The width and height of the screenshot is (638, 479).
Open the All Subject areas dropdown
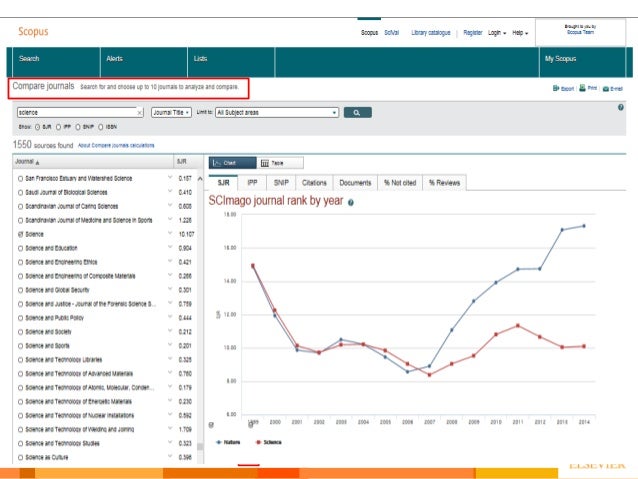[276, 113]
